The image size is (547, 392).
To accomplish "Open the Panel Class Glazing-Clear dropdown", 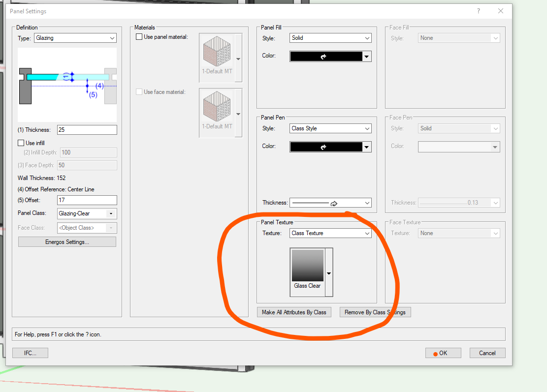I will [87, 213].
